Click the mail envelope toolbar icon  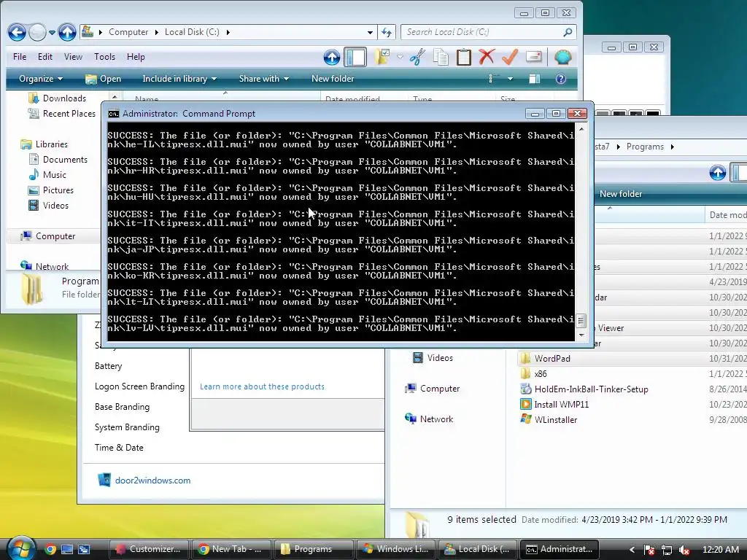[x=533, y=57]
